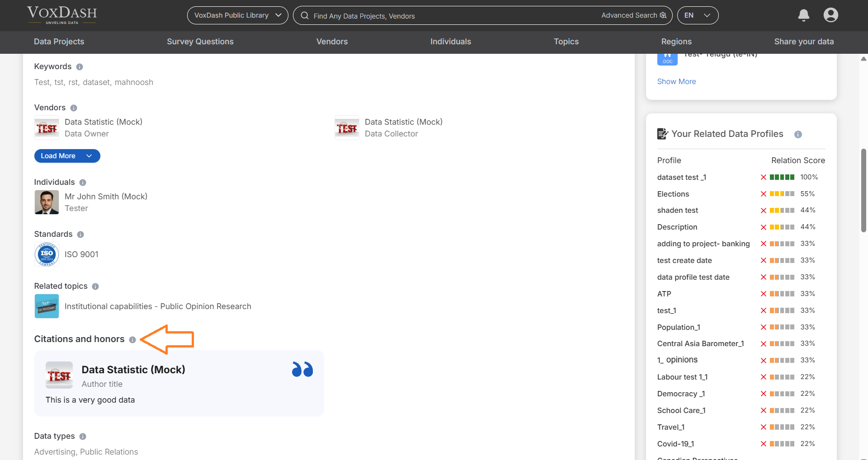Click Elections 55% relation score bar

click(782, 194)
